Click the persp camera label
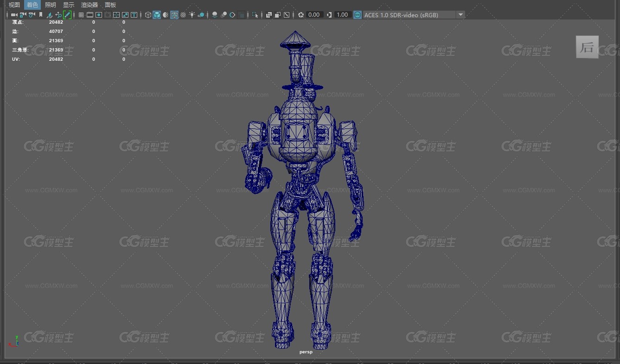 pos(306,352)
